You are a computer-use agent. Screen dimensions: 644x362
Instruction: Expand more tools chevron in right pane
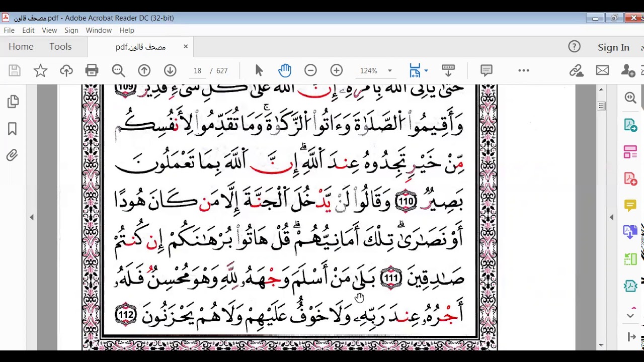(x=630, y=315)
